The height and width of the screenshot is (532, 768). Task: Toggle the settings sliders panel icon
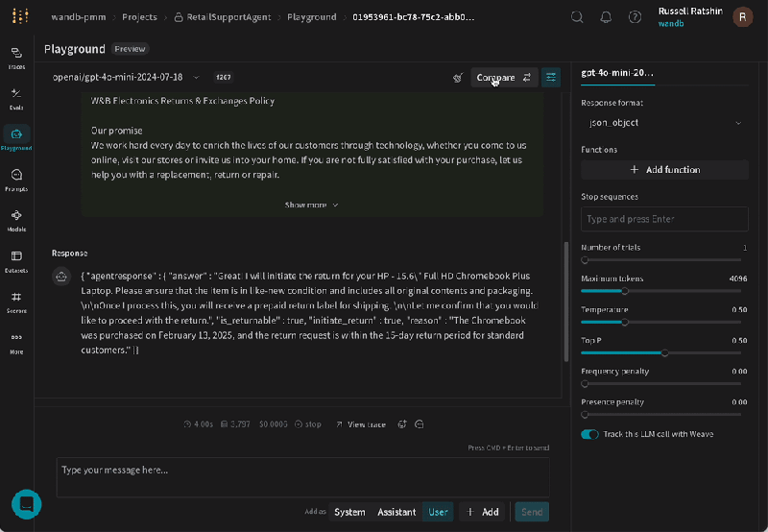[551, 78]
